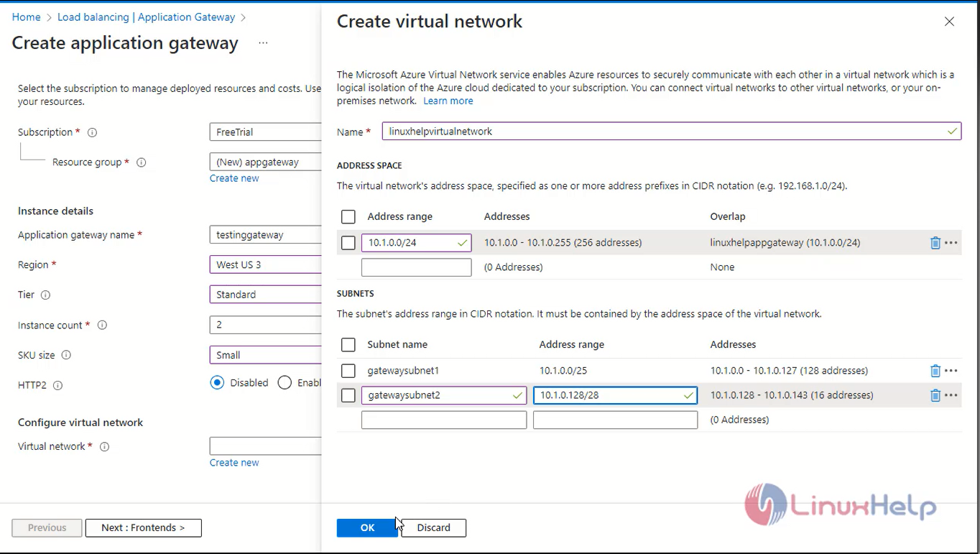Click the 10.1.0.128 - 10.1.0.143 (16 addresses) text
This screenshot has width=980, height=554.
point(792,395)
